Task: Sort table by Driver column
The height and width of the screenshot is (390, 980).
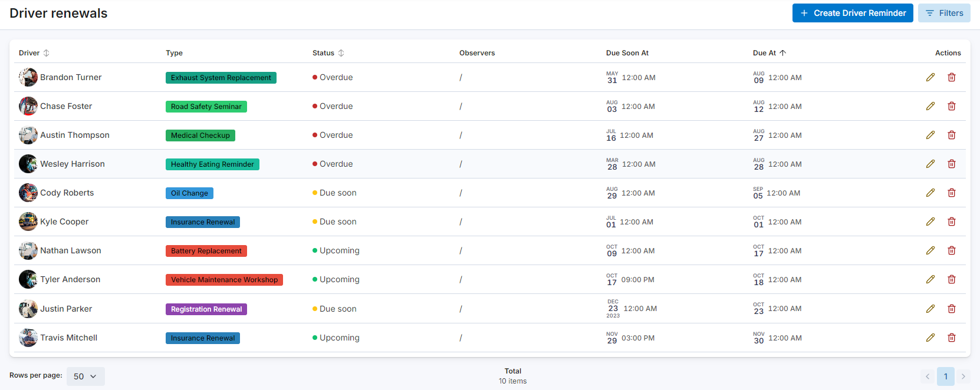Action: 46,53
